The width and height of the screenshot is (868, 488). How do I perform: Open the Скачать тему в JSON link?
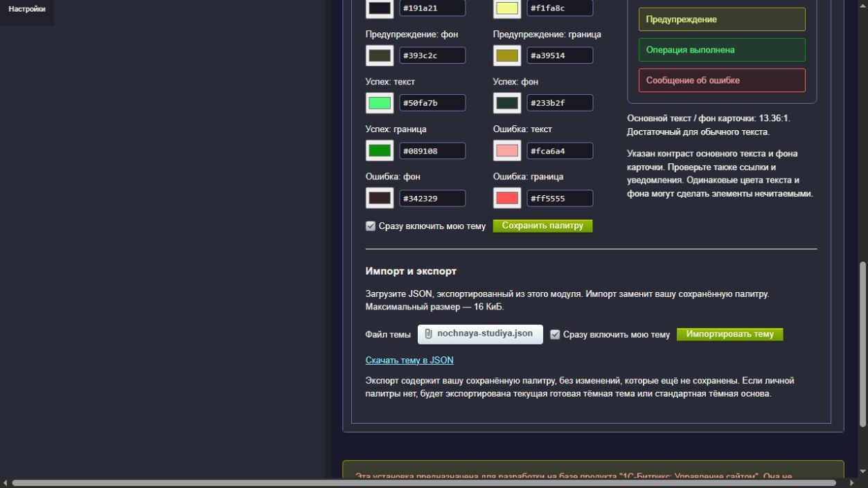click(x=409, y=360)
